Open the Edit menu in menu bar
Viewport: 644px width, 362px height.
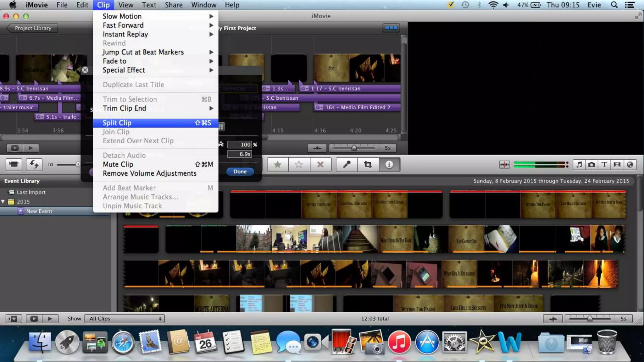(82, 5)
